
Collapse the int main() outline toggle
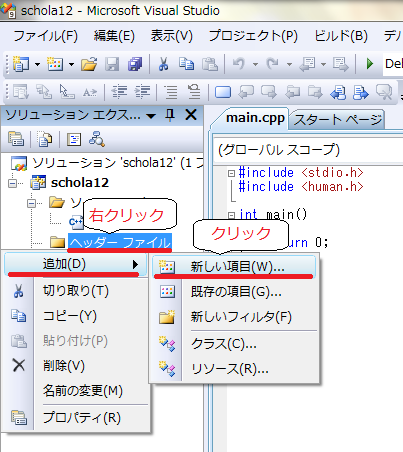click(231, 215)
